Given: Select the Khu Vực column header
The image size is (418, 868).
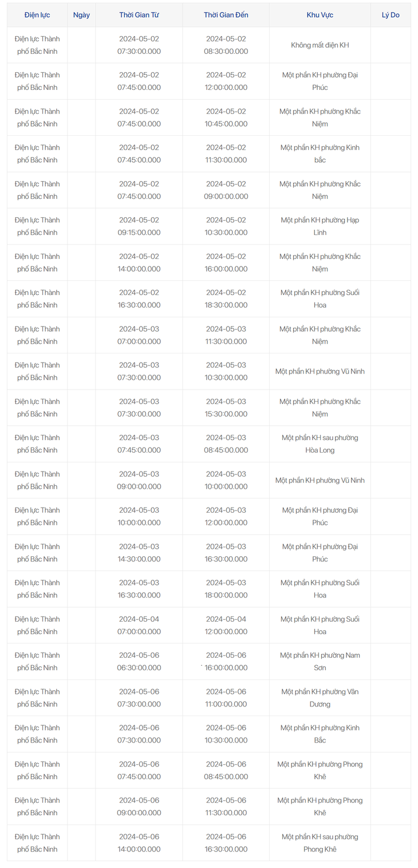Looking at the screenshot, I should [320, 15].
